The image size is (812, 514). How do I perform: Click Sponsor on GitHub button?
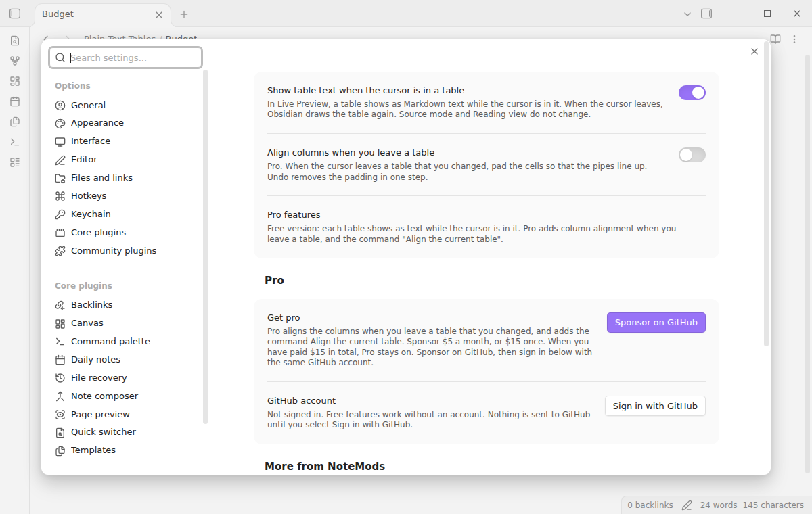656,323
